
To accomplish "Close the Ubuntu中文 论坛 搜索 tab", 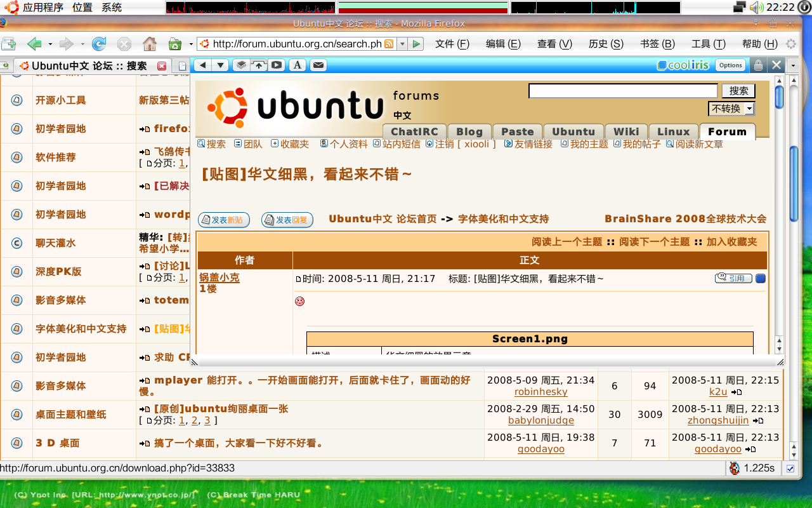I will [x=162, y=65].
